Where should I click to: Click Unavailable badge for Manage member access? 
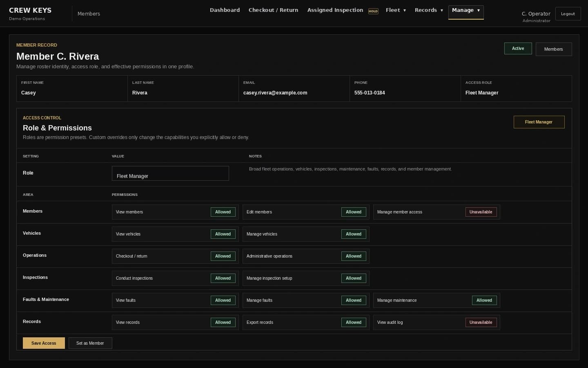481,212
